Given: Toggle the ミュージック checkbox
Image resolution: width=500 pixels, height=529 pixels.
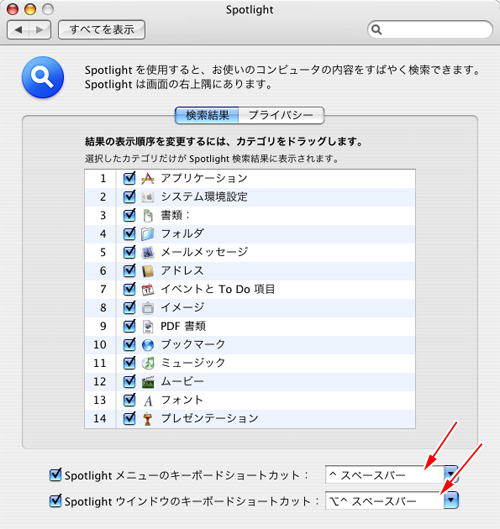Looking at the screenshot, I should point(129,363).
